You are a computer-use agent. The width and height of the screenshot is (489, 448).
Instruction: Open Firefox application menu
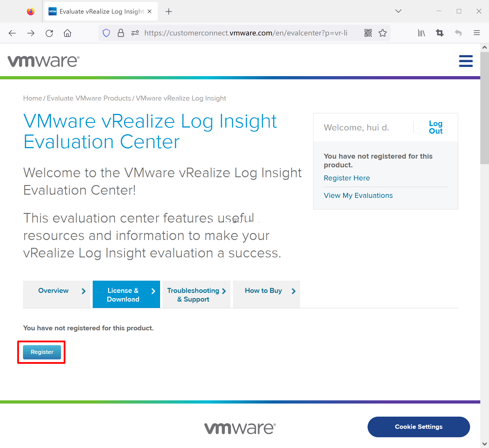(x=477, y=33)
